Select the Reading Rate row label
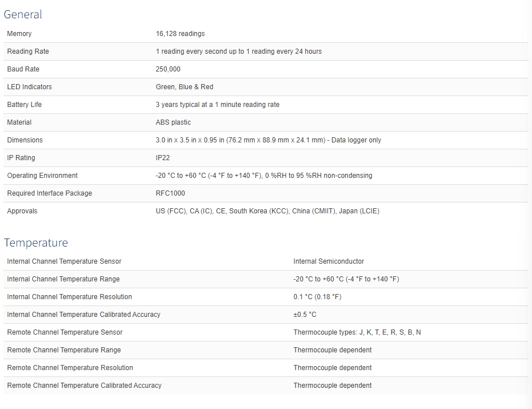This screenshot has width=532, height=409. pos(28,51)
